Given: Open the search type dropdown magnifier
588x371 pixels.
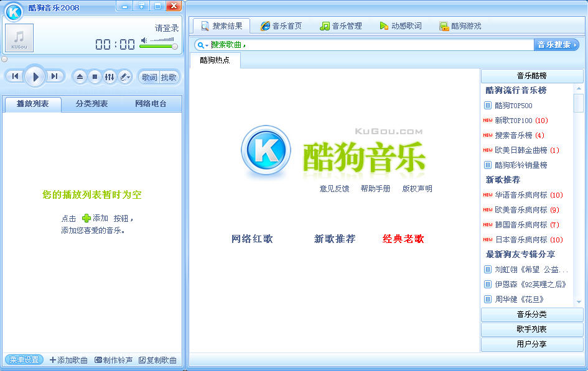Looking at the screenshot, I should tap(202, 45).
